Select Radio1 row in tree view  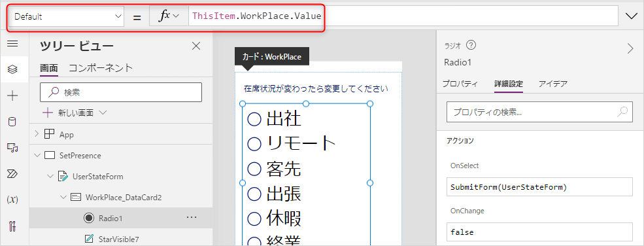pyautogui.click(x=121, y=218)
